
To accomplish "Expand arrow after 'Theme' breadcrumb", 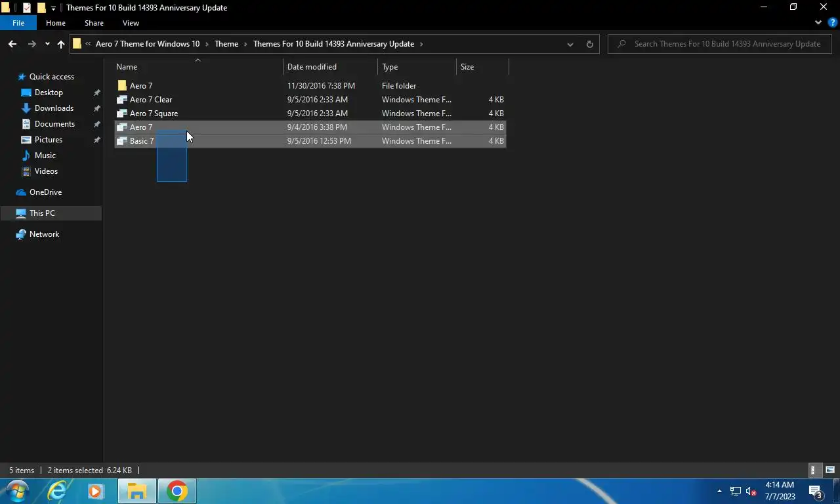I will pos(246,44).
